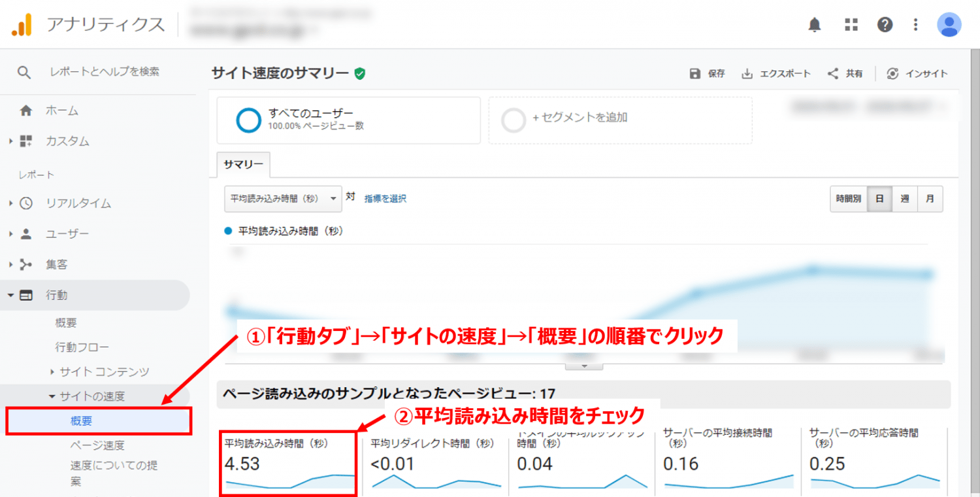
Task: Switch graph to 時間別 hourly view
Action: point(848,199)
